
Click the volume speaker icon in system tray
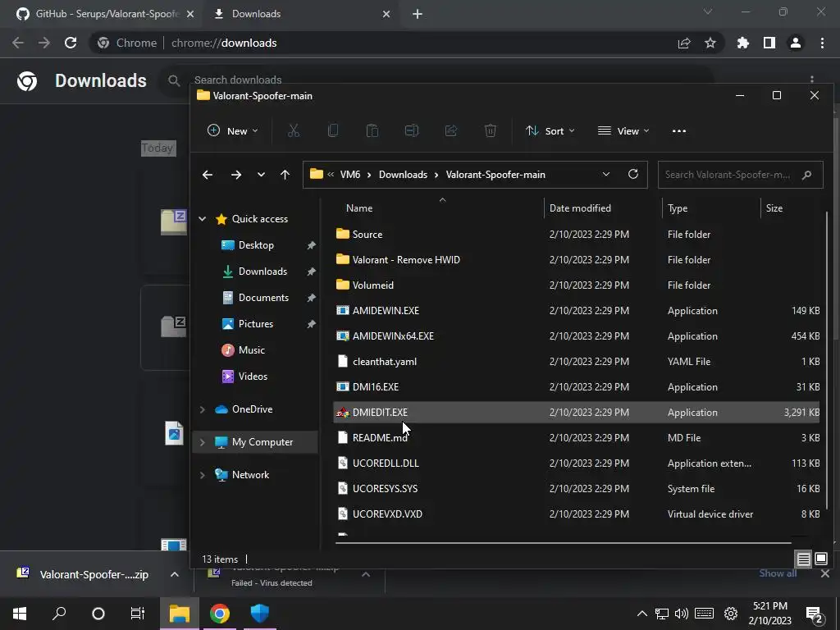click(x=682, y=614)
